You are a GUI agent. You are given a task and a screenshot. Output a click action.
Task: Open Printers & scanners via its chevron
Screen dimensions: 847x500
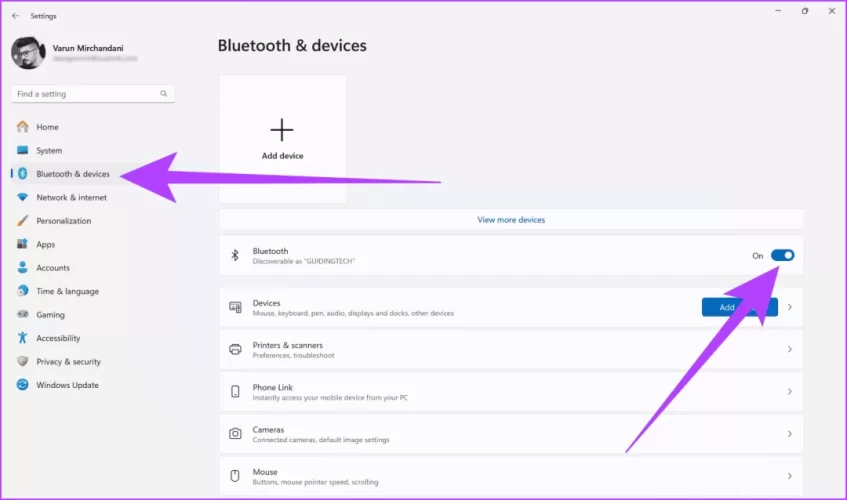[x=790, y=350]
